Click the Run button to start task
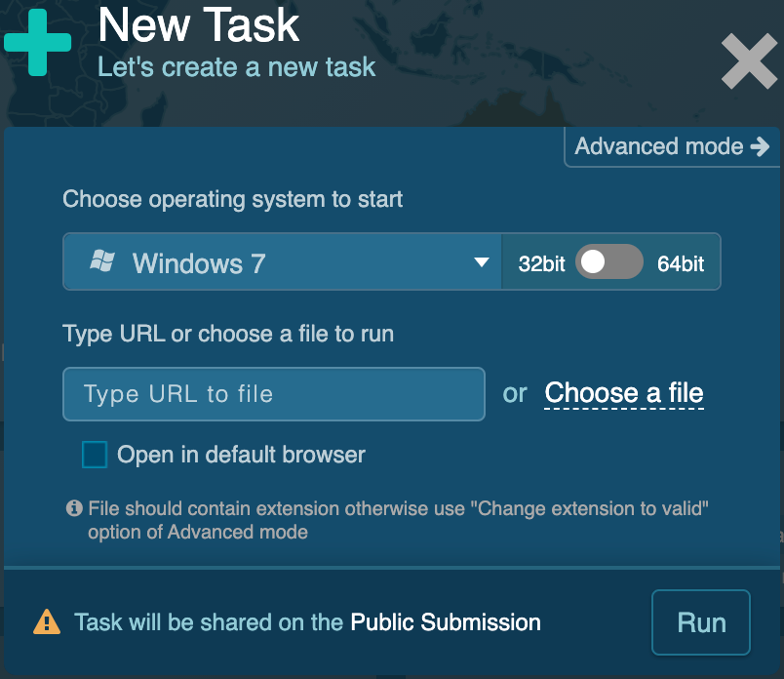784x679 pixels. click(701, 622)
